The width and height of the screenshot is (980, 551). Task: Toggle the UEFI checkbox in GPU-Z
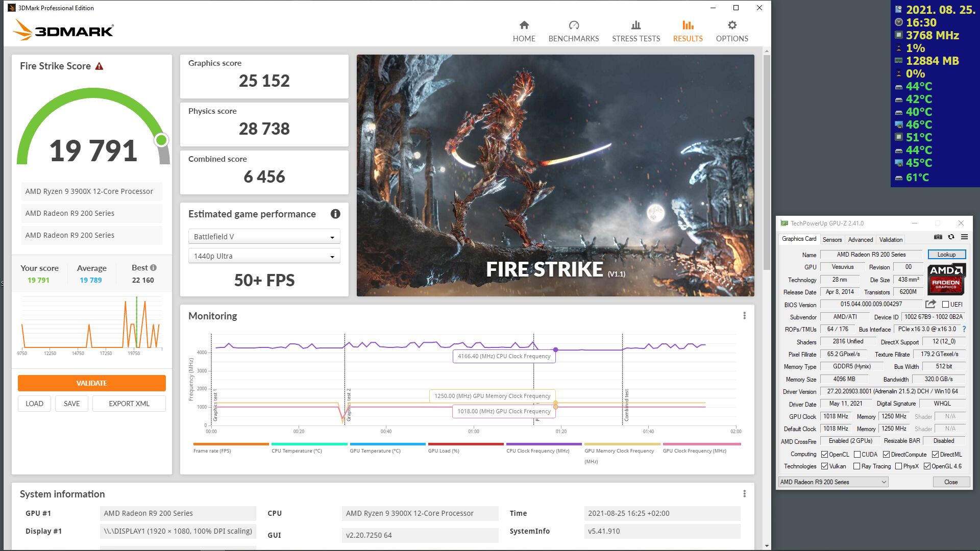945,305
